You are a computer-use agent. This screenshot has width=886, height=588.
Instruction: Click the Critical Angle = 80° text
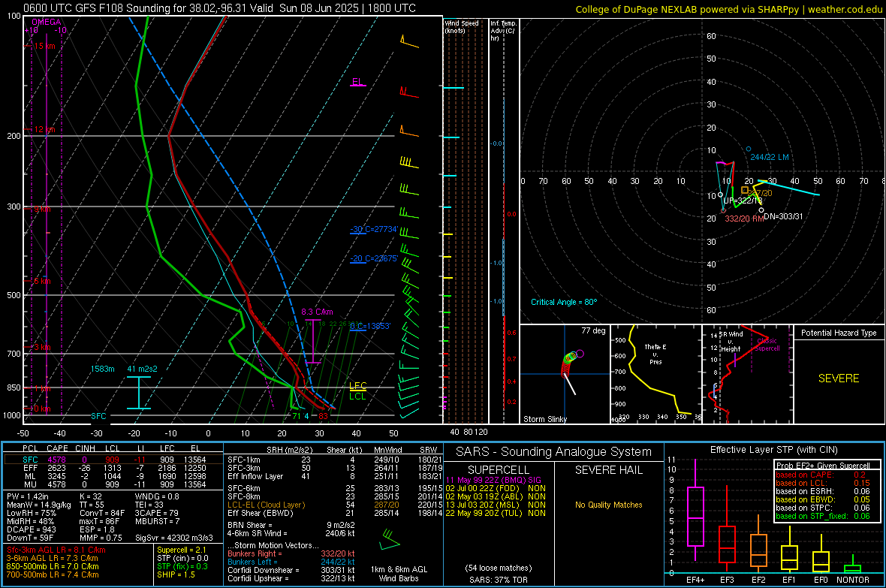coord(564,302)
